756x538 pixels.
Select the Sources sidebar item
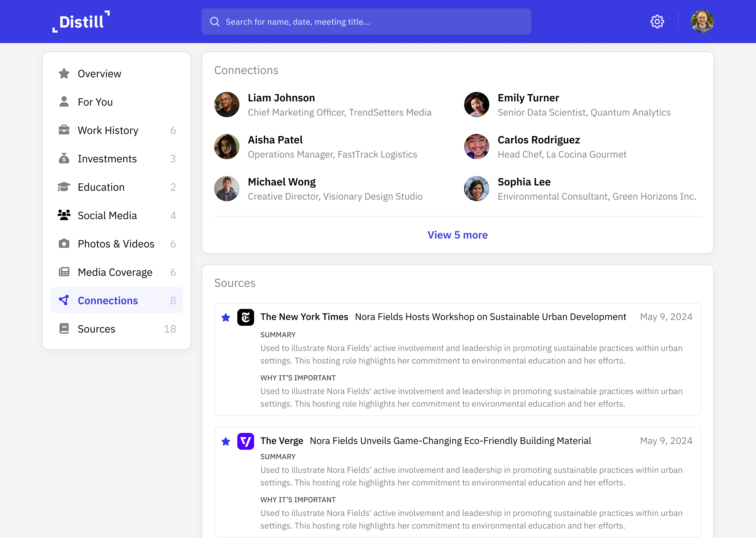(x=96, y=329)
